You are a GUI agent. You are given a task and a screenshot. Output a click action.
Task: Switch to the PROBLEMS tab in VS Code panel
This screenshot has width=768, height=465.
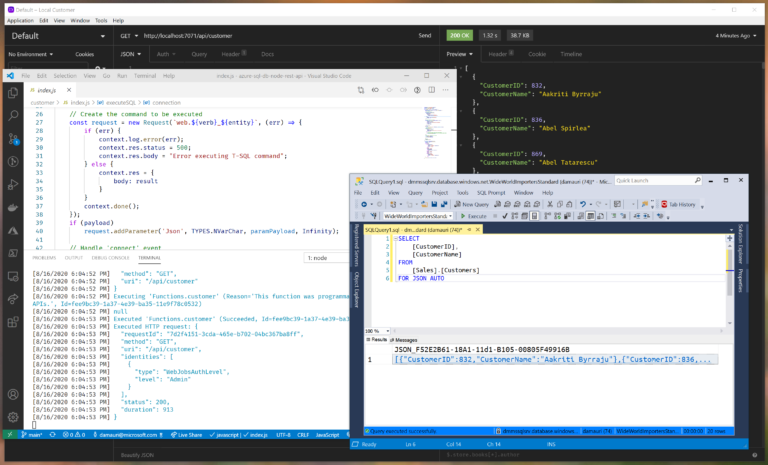pyautogui.click(x=44, y=258)
